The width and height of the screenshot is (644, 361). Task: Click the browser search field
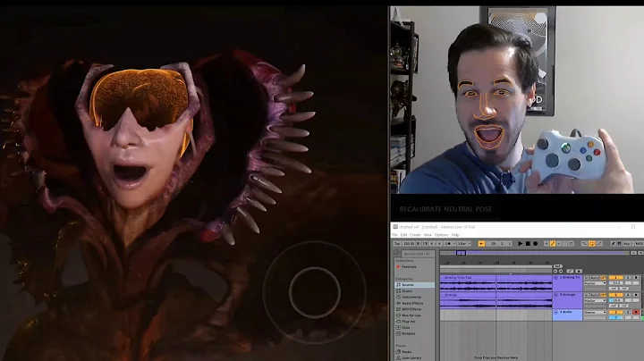418,254
